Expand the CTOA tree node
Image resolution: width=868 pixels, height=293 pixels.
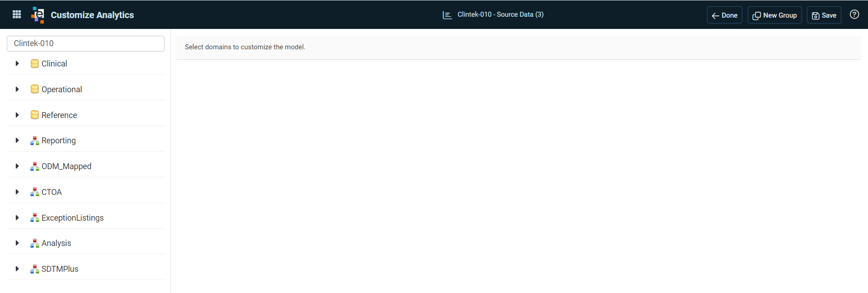[17, 192]
